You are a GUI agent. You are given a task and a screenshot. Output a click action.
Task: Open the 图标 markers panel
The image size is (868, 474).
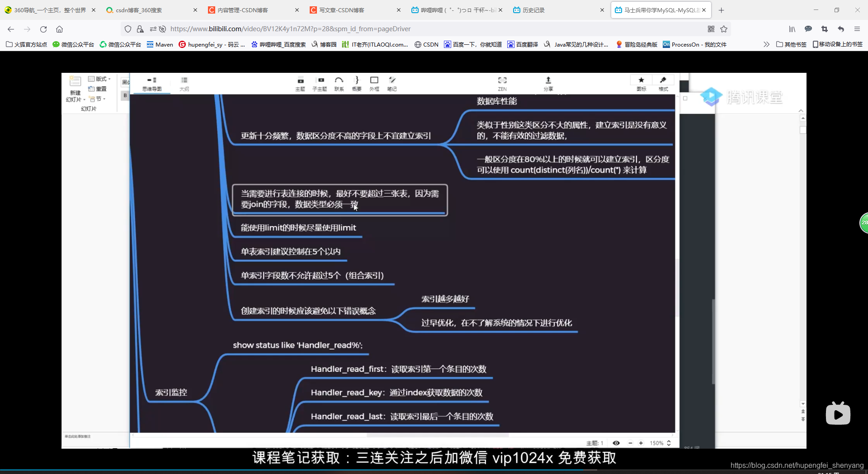coord(641,83)
